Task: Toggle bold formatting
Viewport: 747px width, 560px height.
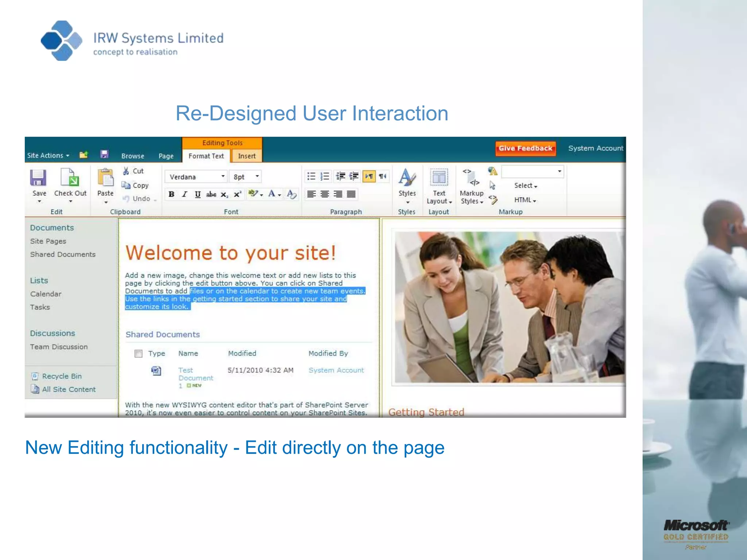Action: pos(171,194)
